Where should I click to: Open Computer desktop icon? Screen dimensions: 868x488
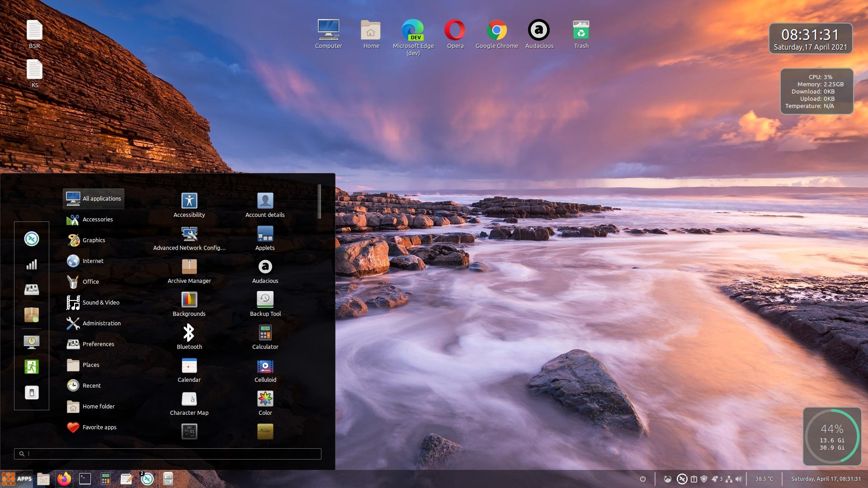329,34
